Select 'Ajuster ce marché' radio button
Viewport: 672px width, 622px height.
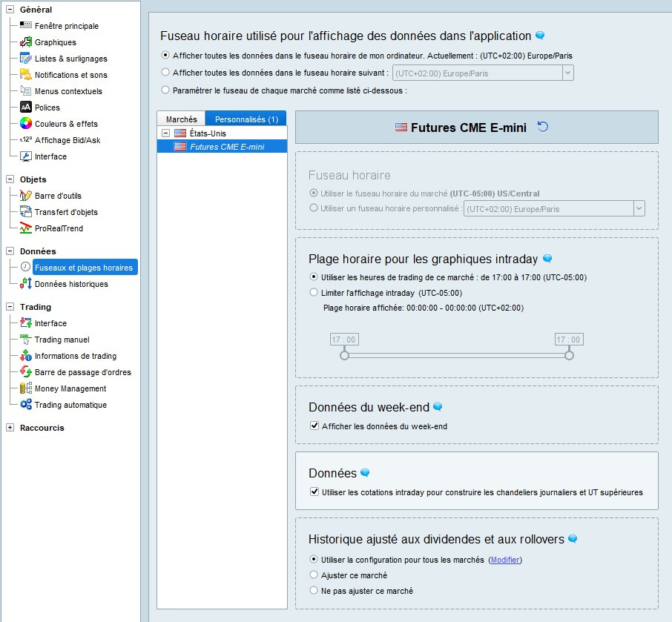[x=314, y=575]
